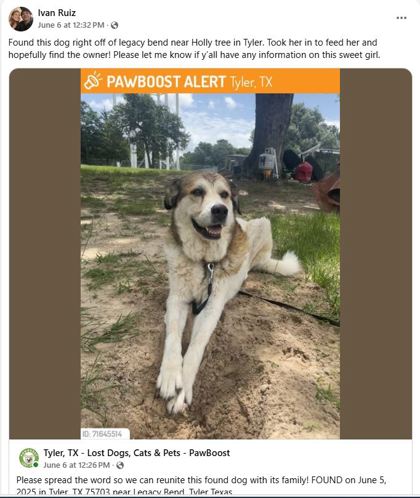Viewport: 420px width, 498px height.
Task: Click the large tree trunk in photo background
Action: point(270,133)
